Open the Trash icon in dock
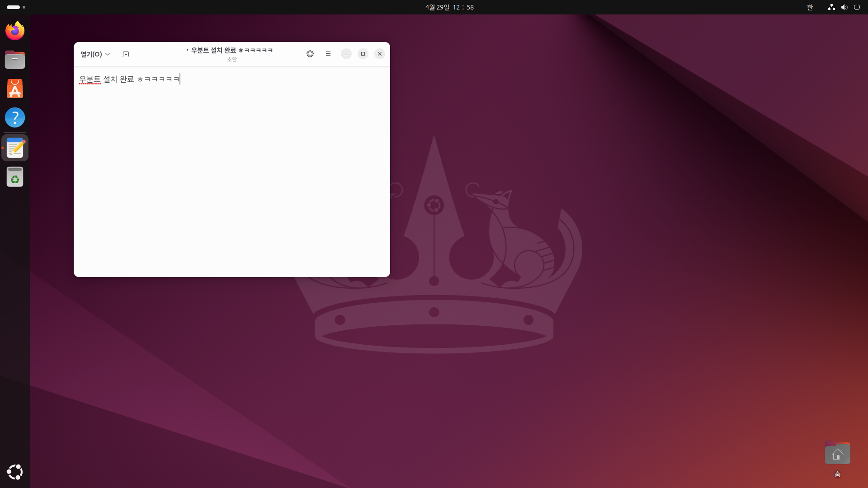Screen dimensions: 868x488 pos(15,177)
